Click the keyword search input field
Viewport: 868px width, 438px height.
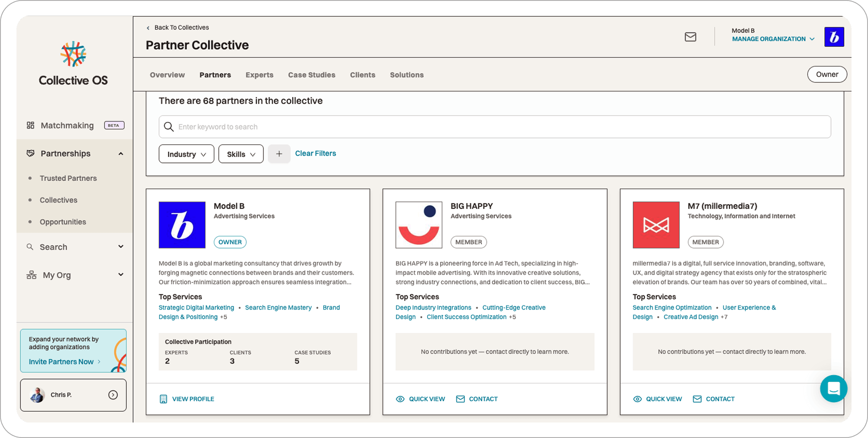[495, 127]
